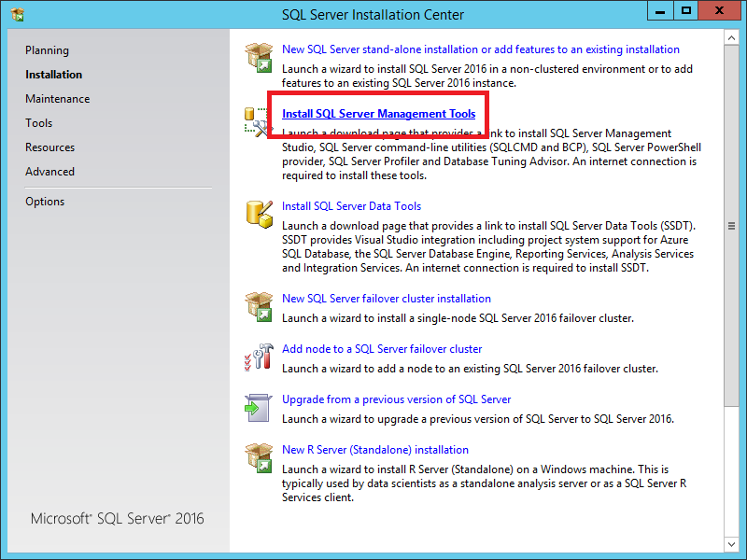The width and height of the screenshot is (747, 560).
Task: Open Options in the left pane
Action: 45,202
